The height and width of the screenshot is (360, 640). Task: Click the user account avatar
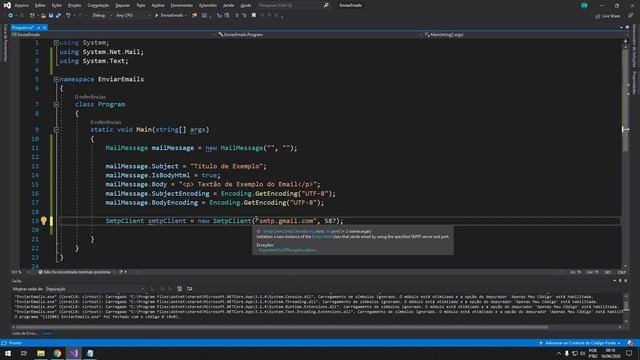(584, 5)
